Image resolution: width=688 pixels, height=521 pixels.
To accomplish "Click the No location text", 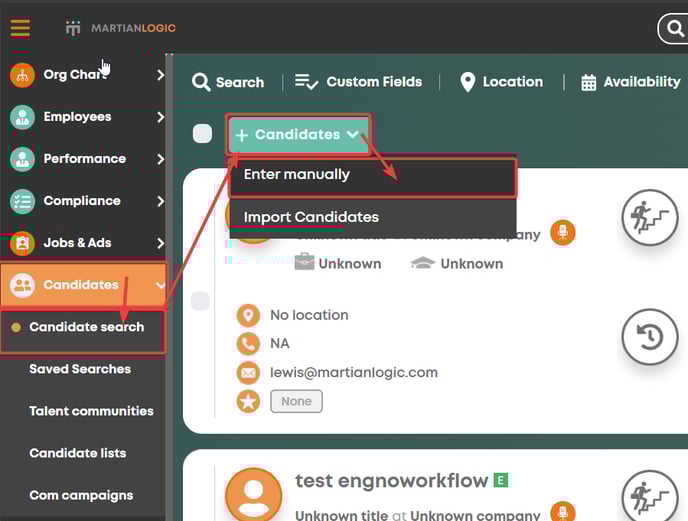I will (x=309, y=315).
